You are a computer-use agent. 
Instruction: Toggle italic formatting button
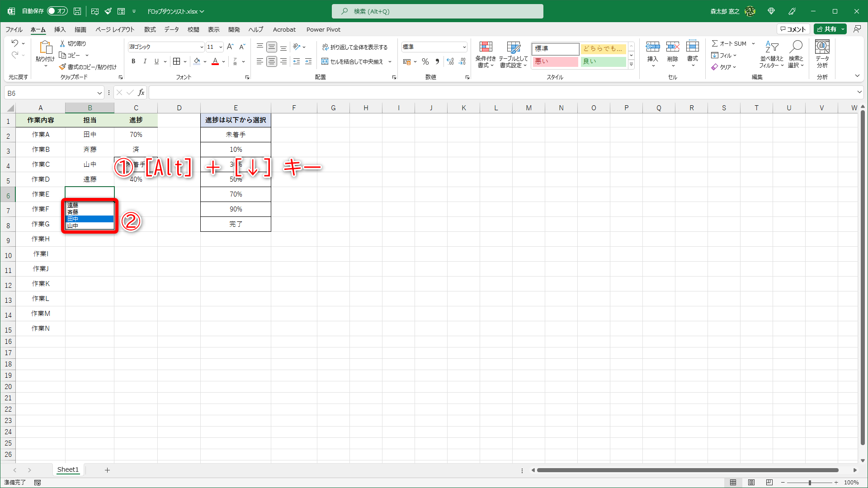pos(145,61)
